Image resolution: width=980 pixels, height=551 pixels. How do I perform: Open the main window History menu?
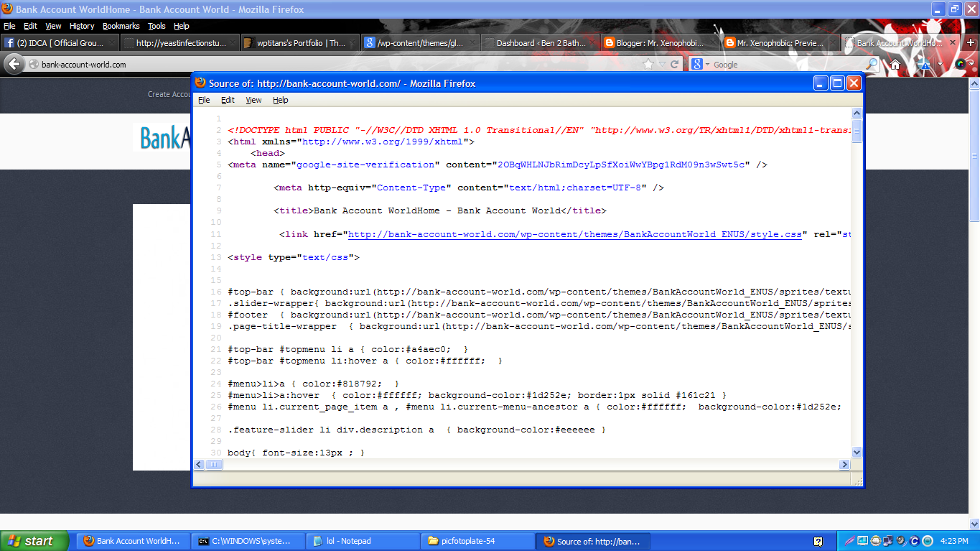tap(82, 26)
